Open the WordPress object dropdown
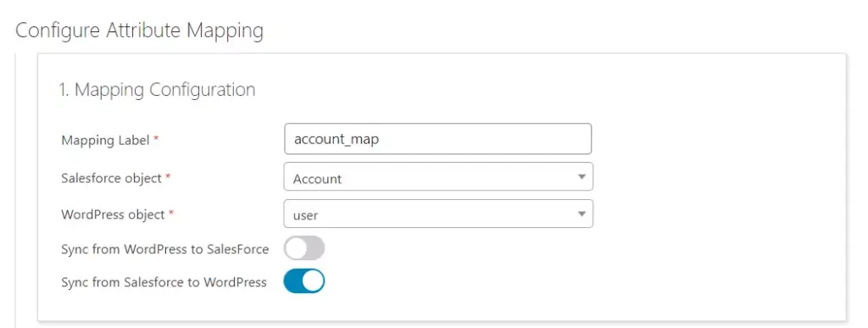 click(x=438, y=214)
